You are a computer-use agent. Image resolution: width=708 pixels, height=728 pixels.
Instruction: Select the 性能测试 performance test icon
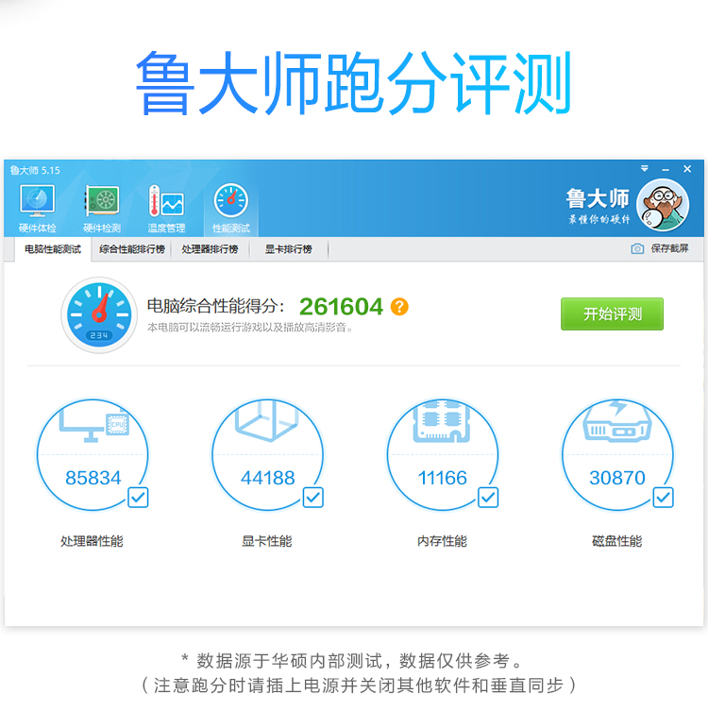pyautogui.click(x=230, y=207)
